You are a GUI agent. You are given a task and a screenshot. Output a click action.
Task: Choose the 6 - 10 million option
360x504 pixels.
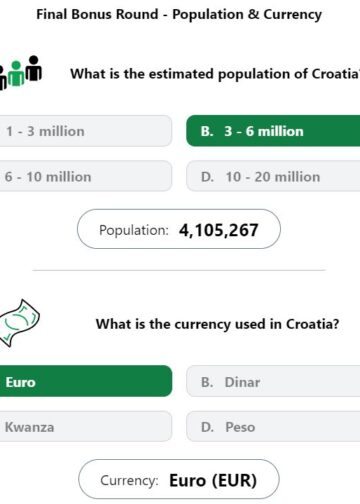(85, 176)
